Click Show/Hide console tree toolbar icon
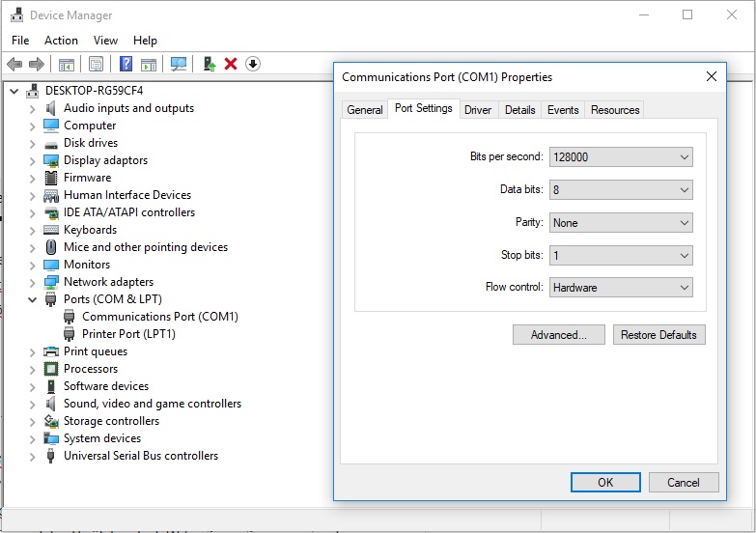Viewport: 756px width, 533px height. 67,64
